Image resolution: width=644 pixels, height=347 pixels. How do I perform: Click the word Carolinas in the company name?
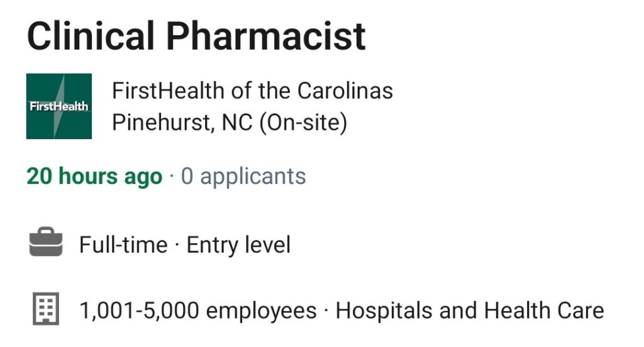point(345,91)
